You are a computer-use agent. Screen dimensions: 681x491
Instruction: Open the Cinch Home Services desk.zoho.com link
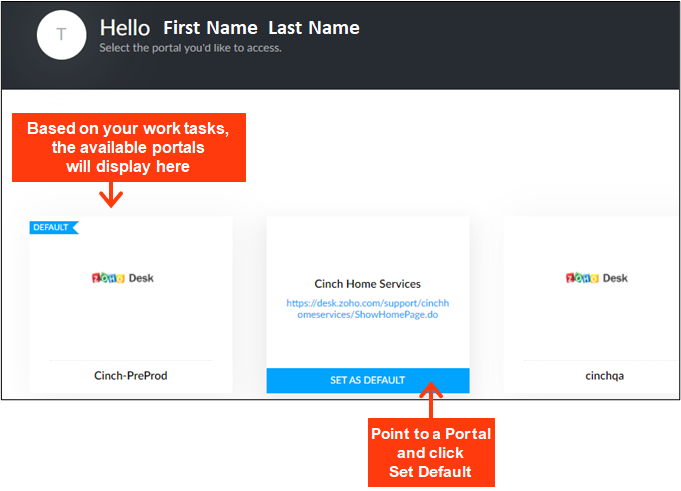click(x=368, y=309)
